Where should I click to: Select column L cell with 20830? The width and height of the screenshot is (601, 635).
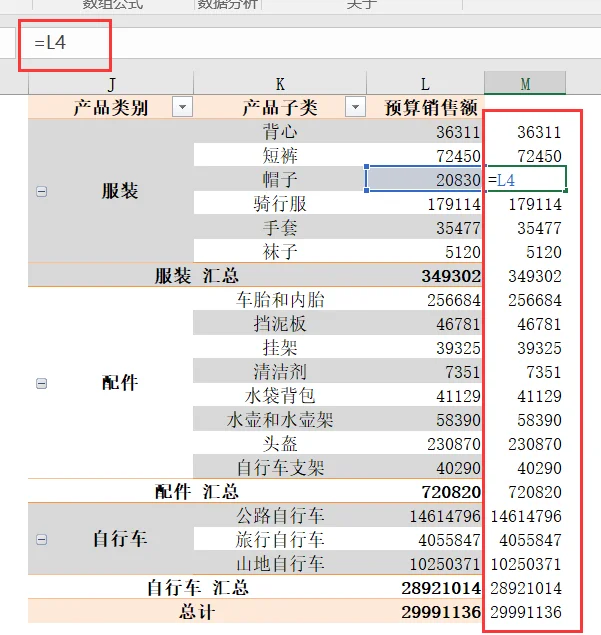425,179
